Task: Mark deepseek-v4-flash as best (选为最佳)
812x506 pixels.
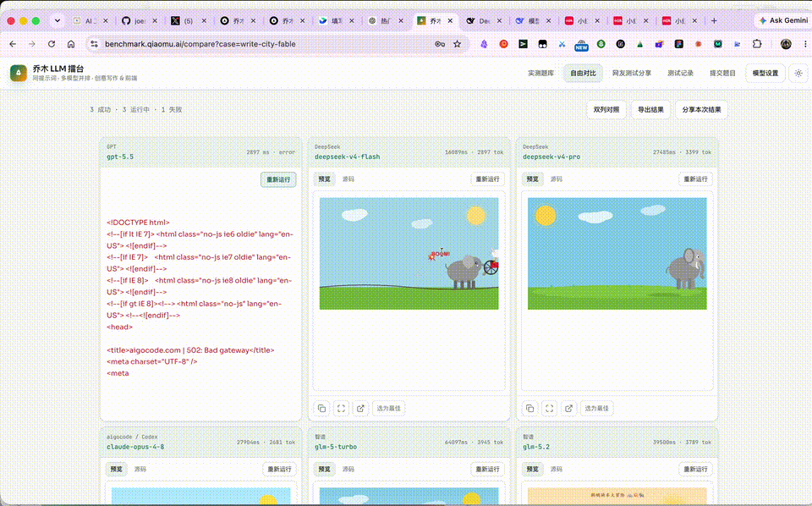Action: tap(388, 409)
